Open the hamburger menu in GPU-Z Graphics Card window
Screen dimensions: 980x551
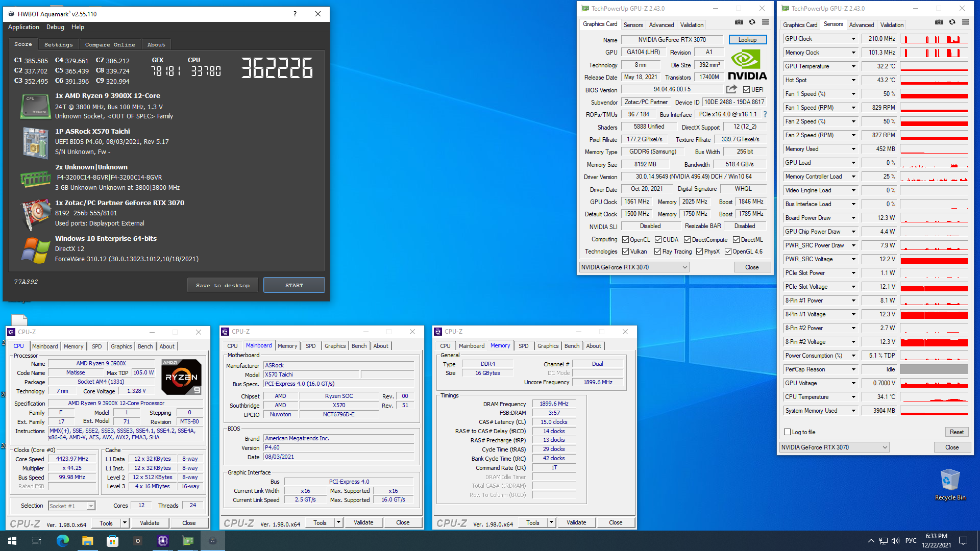[765, 22]
